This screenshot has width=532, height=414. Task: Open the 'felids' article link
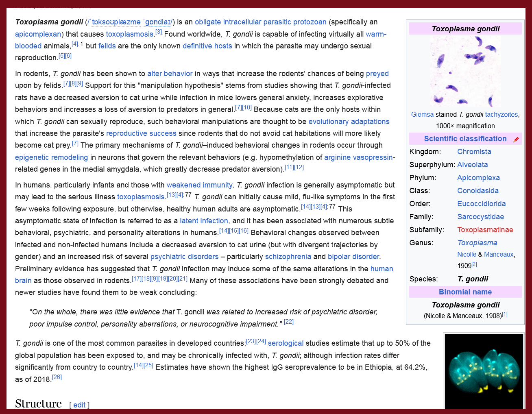pyautogui.click(x=107, y=46)
